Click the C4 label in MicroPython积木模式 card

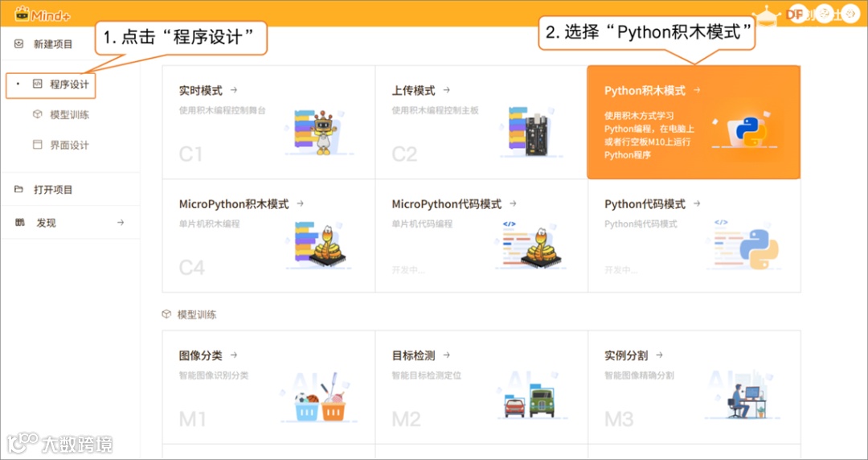pyautogui.click(x=192, y=268)
